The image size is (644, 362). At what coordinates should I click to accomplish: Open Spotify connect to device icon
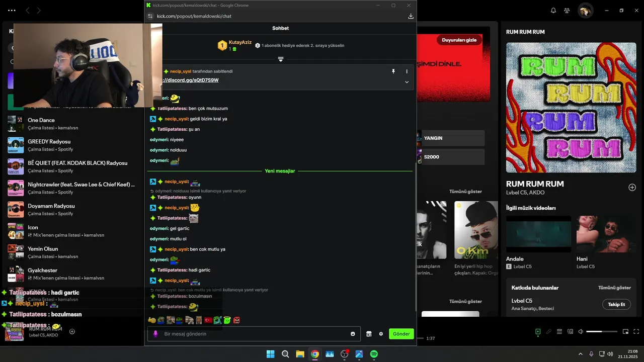pos(570,332)
